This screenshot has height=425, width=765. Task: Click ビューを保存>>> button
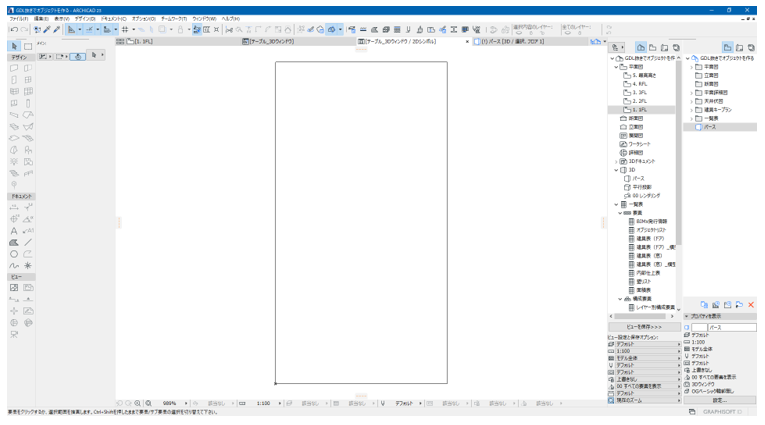click(644, 327)
